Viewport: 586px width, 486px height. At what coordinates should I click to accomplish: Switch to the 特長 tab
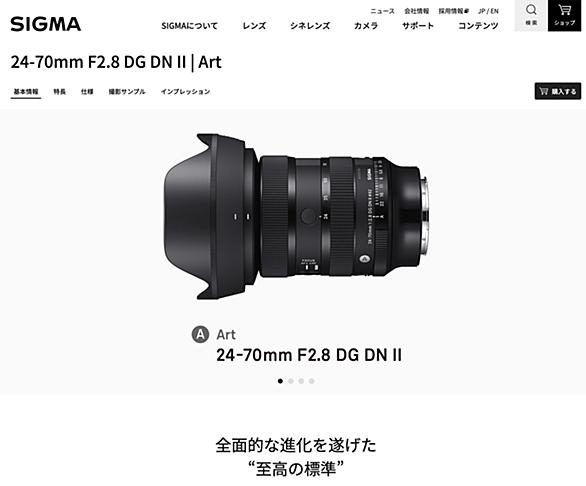tap(60, 92)
